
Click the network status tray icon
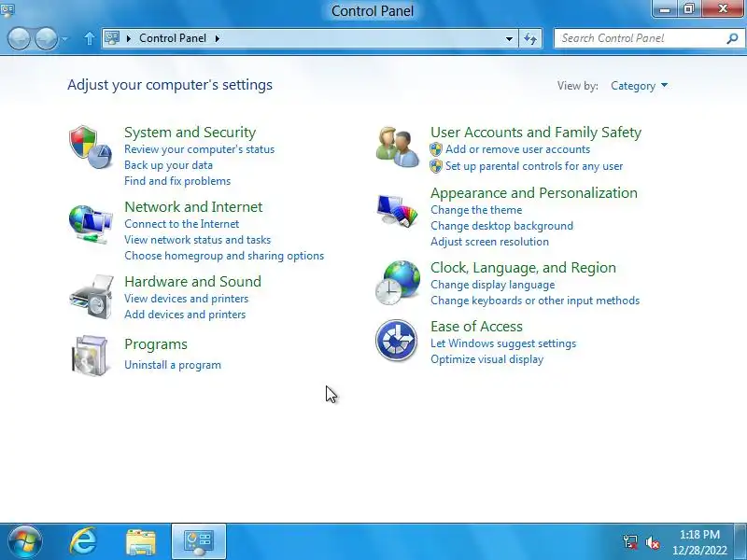coord(629,542)
